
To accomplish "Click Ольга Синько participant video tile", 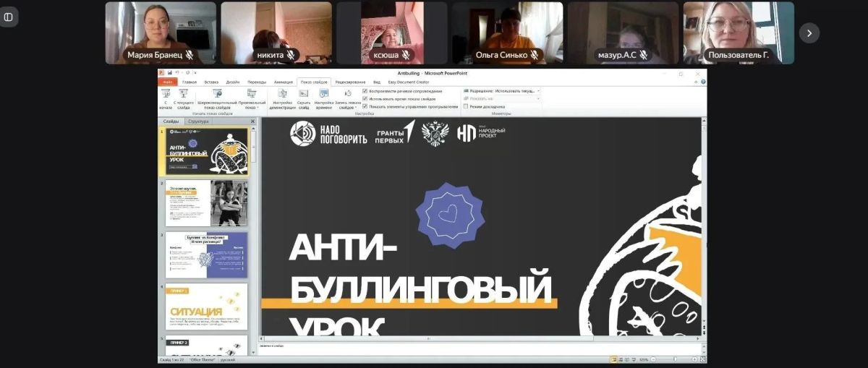I will (507, 33).
